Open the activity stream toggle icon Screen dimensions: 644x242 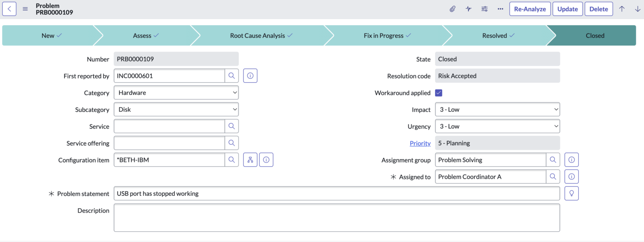coord(468,8)
